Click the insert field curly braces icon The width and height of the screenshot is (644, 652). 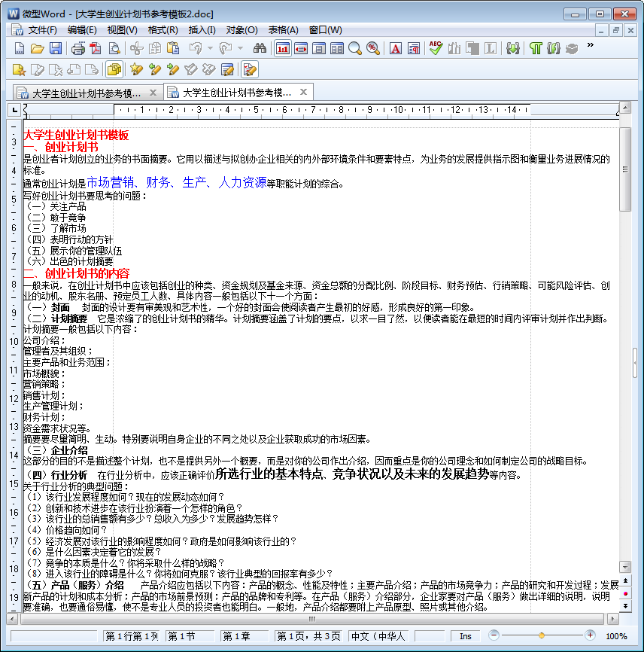coord(512,49)
